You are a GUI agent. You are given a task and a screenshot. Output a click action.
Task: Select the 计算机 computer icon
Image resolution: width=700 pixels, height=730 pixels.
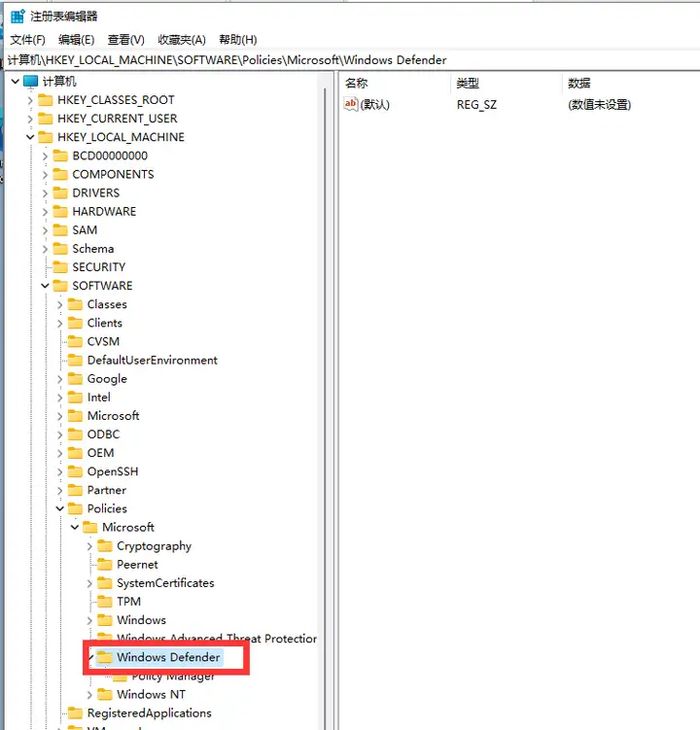30,82
